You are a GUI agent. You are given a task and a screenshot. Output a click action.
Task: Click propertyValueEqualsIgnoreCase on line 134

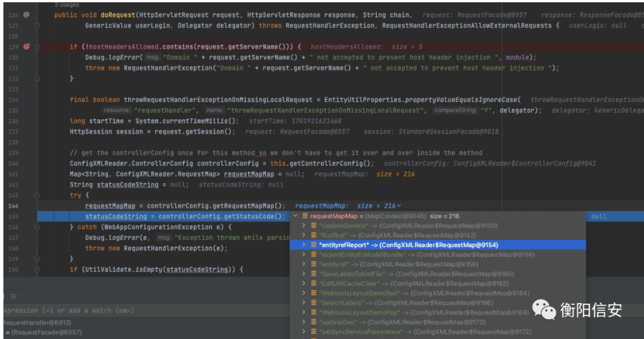coord(461,100)
